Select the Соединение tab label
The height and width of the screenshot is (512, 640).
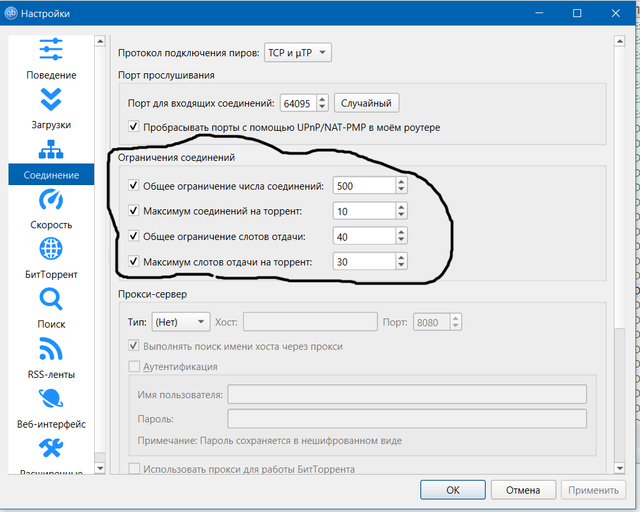(x=51, y=175)
